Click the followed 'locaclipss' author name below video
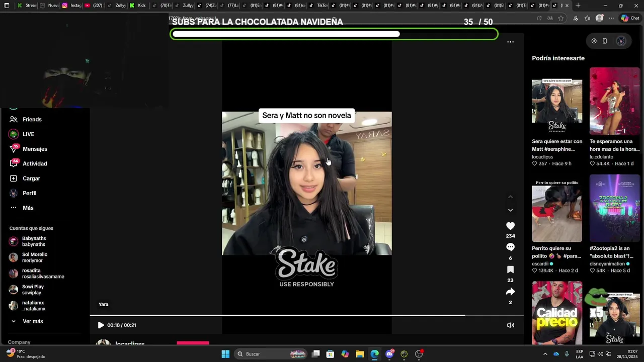Viewport: 644px width, 362px height. pyautogui.click(x=130, y=343)
